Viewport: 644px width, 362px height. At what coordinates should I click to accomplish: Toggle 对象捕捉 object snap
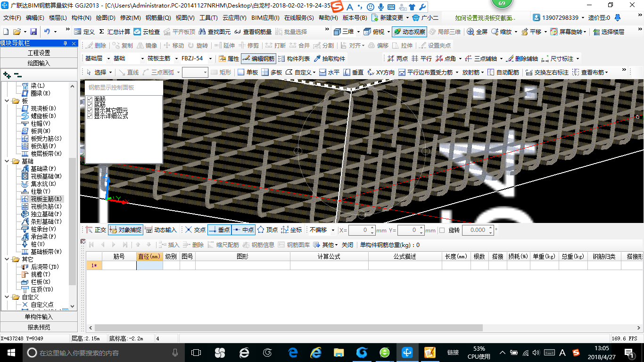pyautogui.click(x=125, y=230)
